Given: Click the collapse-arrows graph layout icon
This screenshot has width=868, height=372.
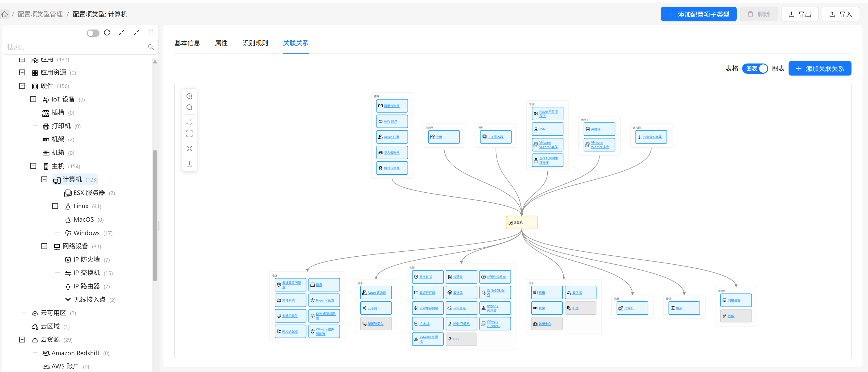Looking at the screenshot, I should point(189,149).
